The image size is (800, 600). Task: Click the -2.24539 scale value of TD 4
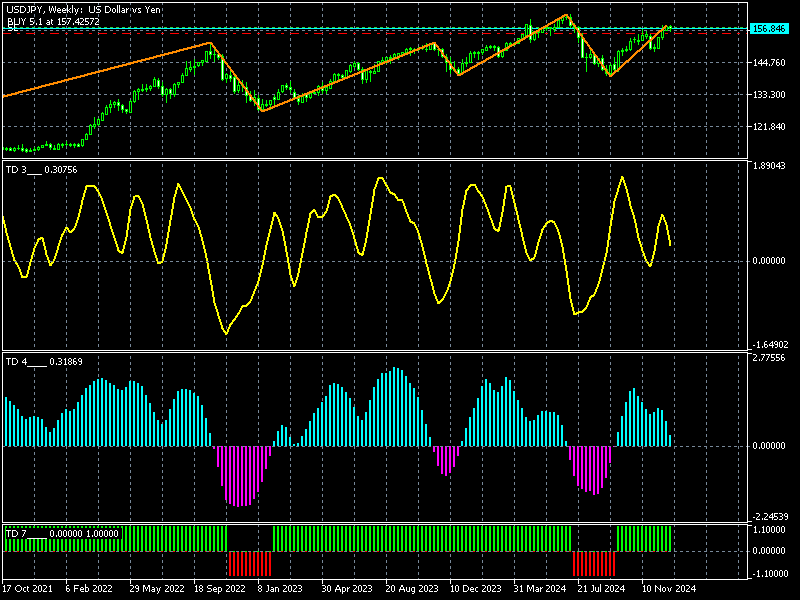click(x=769, y=516)
